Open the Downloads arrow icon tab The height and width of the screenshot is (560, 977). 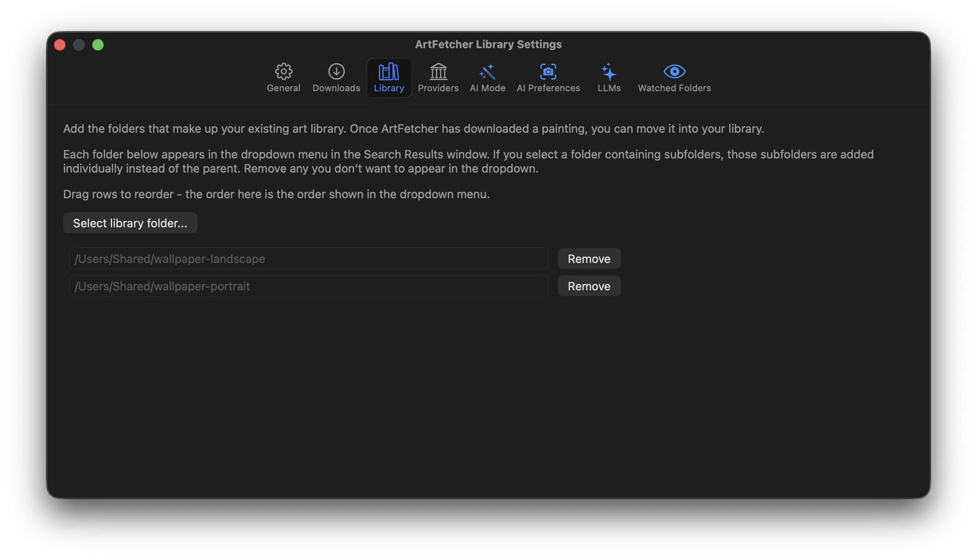[336, 72]
